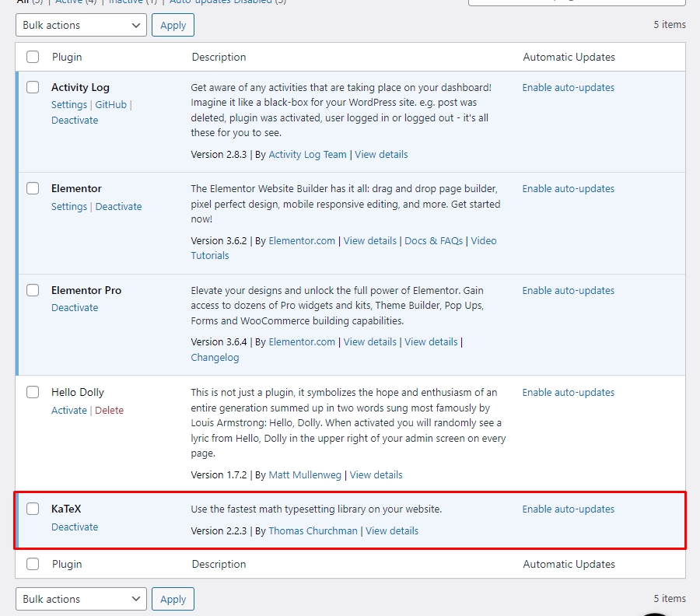Viewport: 700px width, 616px height.
Task: Click Elementor.com author link in Elementor row
Action: click(302, 241)
